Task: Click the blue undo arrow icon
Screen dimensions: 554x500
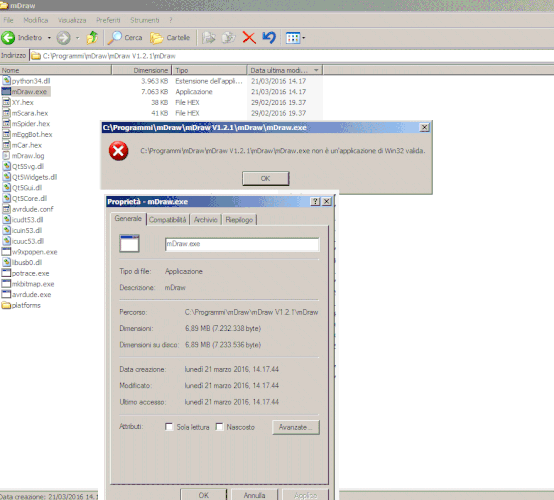Action: tap(269, 37)
